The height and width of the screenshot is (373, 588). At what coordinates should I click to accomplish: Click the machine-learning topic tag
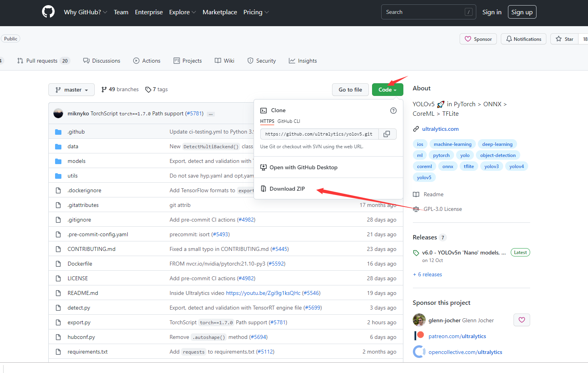[452, 144]
